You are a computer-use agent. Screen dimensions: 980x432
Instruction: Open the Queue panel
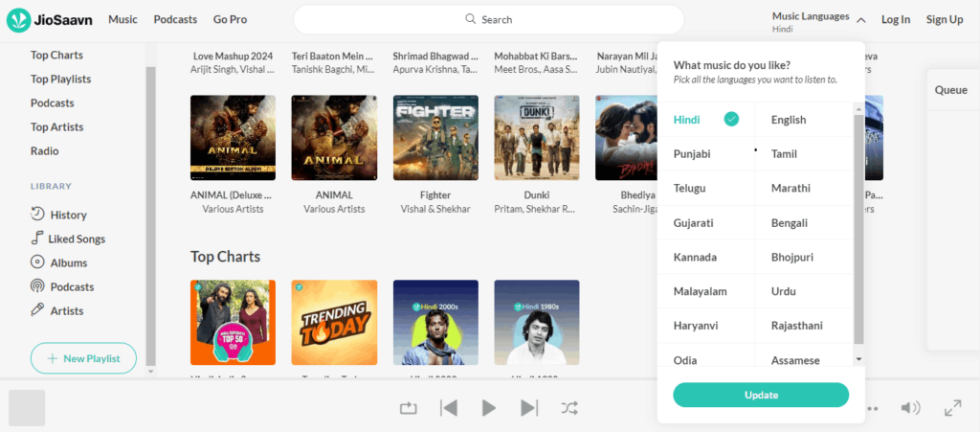pos(950,89)
